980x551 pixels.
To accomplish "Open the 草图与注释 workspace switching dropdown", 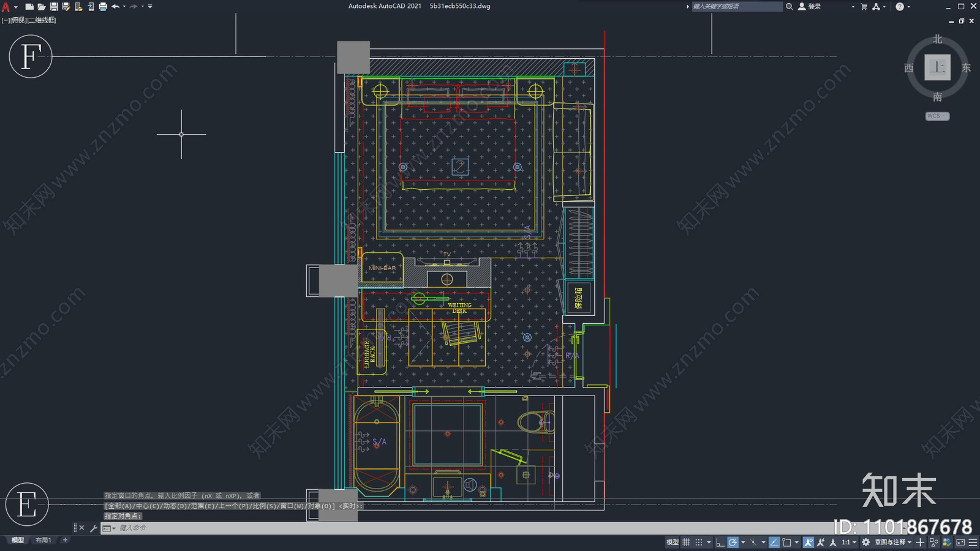I will (x=893, y=542).
